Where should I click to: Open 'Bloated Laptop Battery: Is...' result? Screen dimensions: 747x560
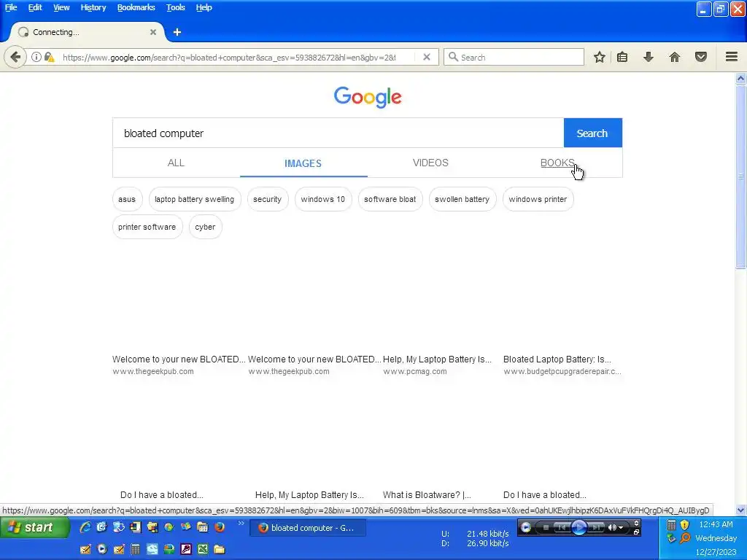click(x=557, y=359)
